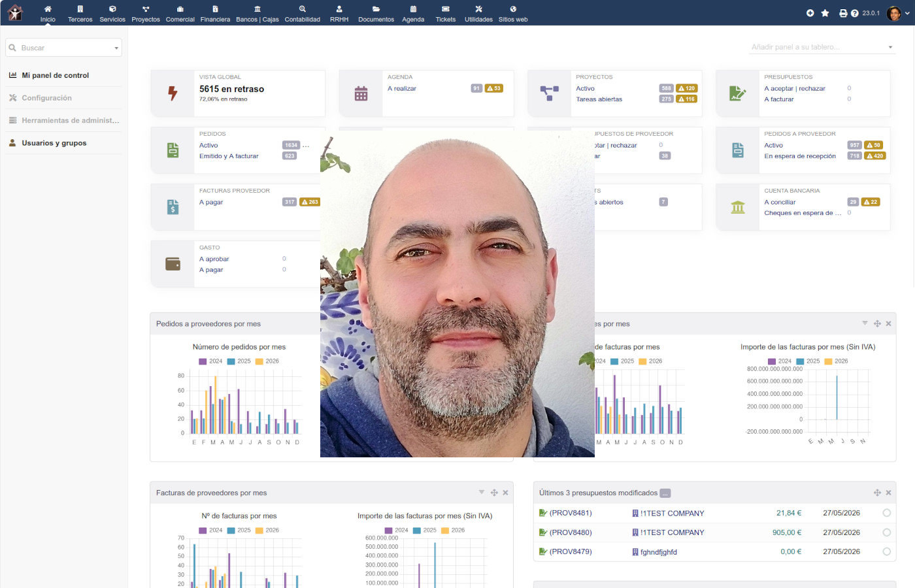Click the Proyectos Activo warning badge 120
Viewport: 915px width, 588px height.
(x=686, y=88)
